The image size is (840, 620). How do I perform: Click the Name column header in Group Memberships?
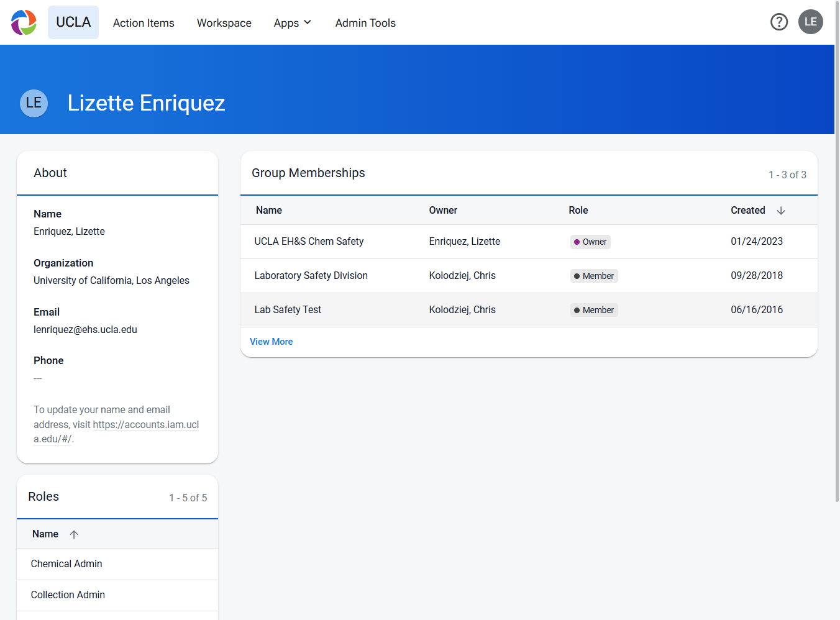269,211
